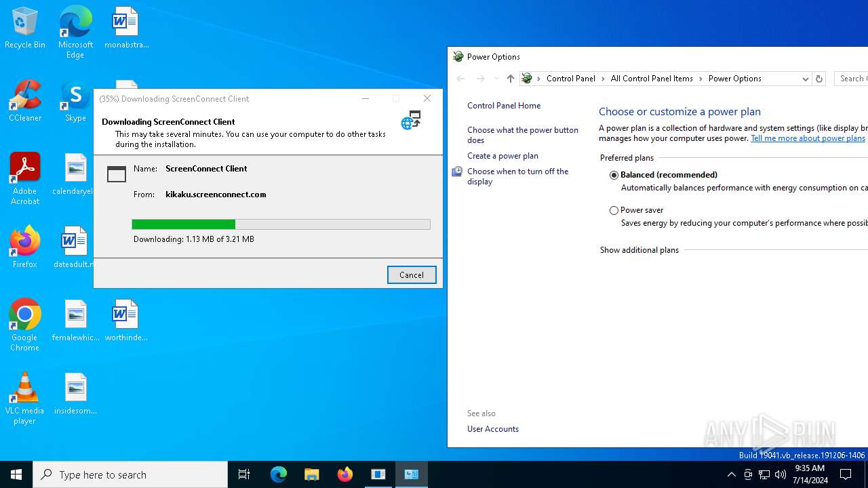The height and width of the screenshot is (488, 868).
Task: Open the taskbar clock and date
Action: point(810,474)
